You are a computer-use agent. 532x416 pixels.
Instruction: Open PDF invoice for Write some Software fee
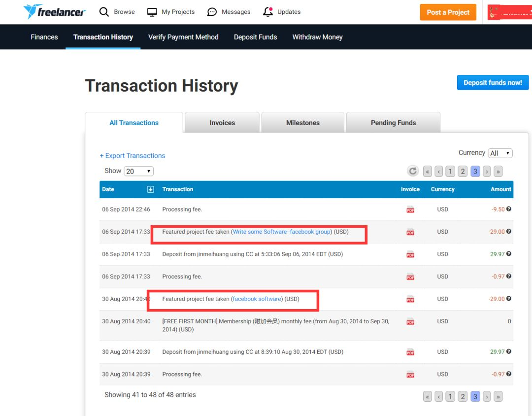pos(410,232)
